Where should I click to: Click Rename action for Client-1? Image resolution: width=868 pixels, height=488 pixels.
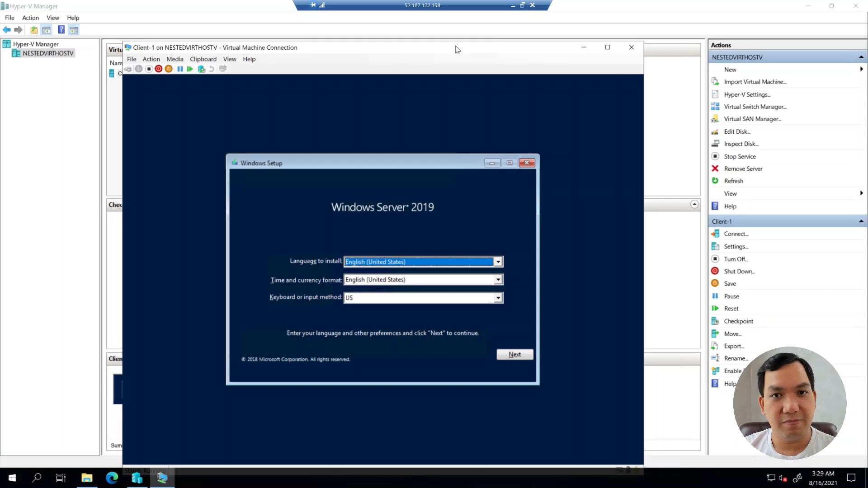pyautogui.click(x=736, y=358)
